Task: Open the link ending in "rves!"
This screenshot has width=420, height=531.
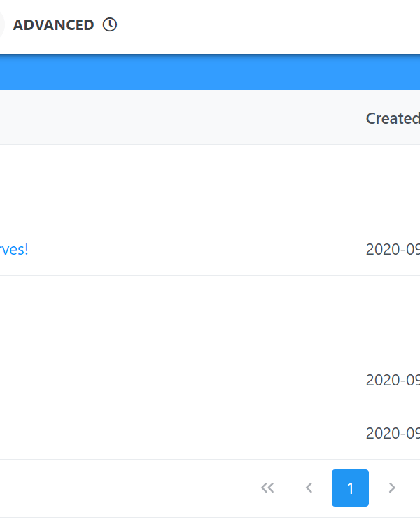Action: coord(14,249)
